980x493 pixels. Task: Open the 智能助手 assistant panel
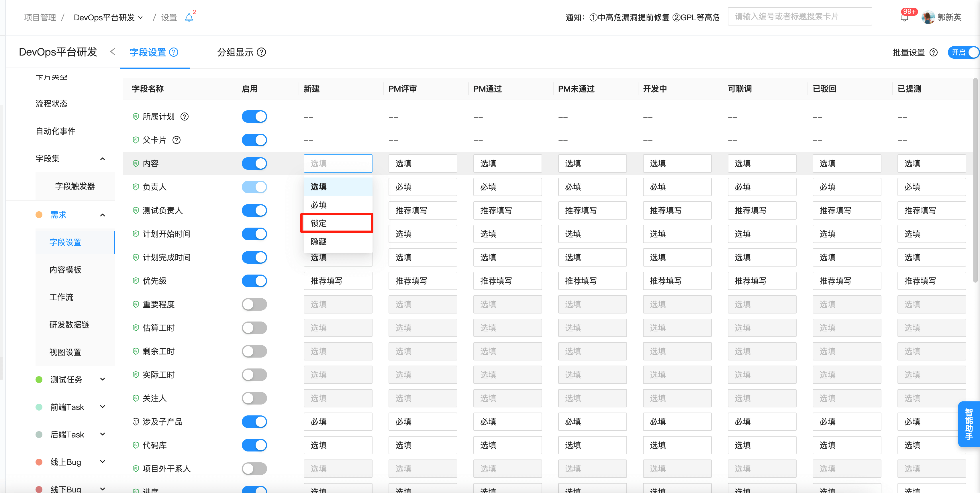(969, 424)
